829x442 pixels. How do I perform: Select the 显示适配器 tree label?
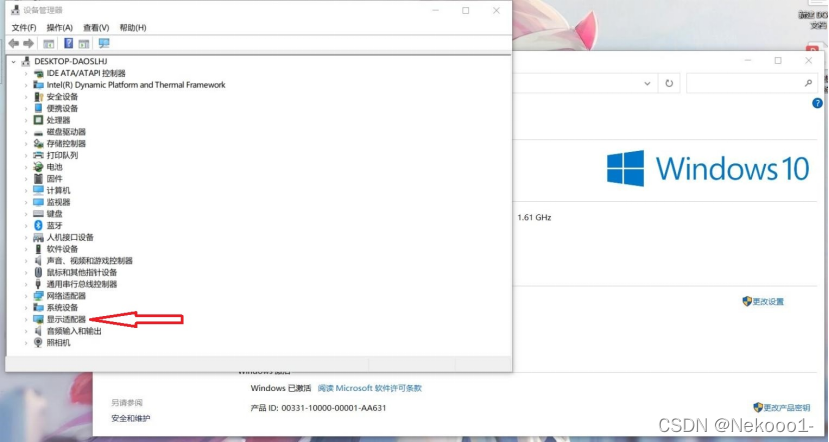click(x=66, y=319)
